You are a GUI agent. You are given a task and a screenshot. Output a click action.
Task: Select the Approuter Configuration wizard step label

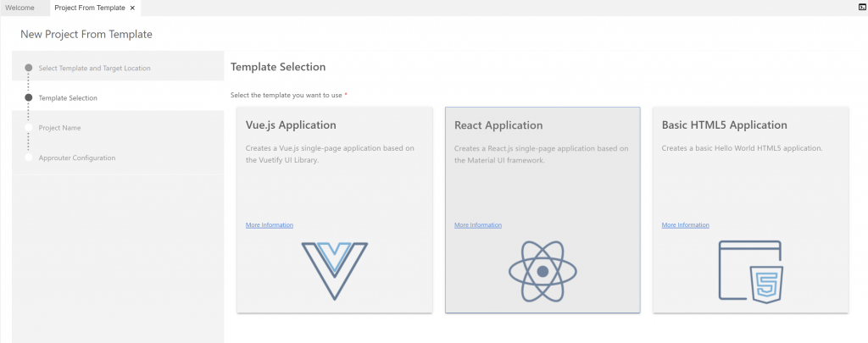(x=77, y=158)
